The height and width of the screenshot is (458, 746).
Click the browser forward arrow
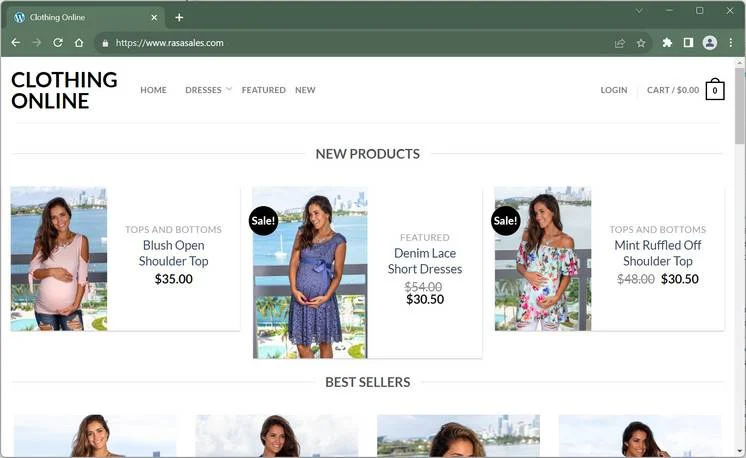click(37, 43)
